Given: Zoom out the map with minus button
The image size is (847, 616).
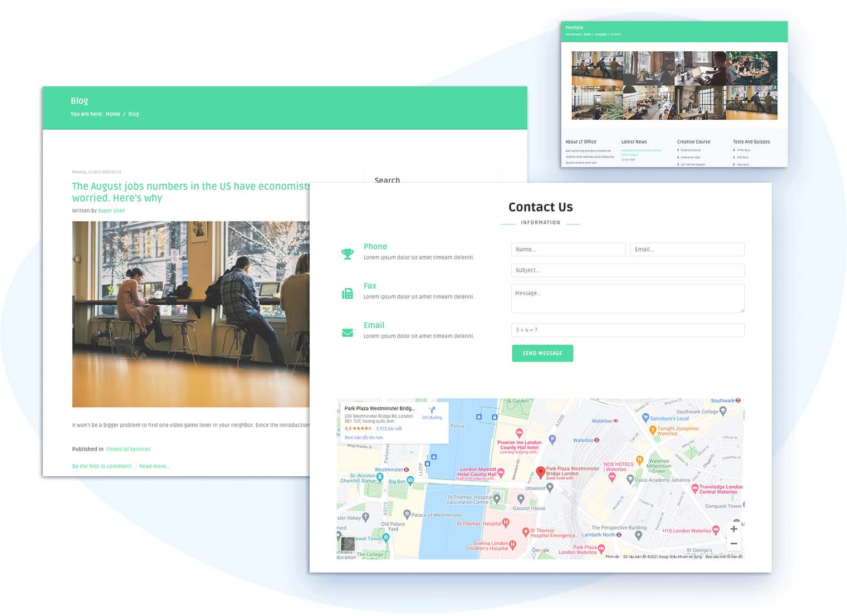Looking at the screenshot, I should click(734, 544).
